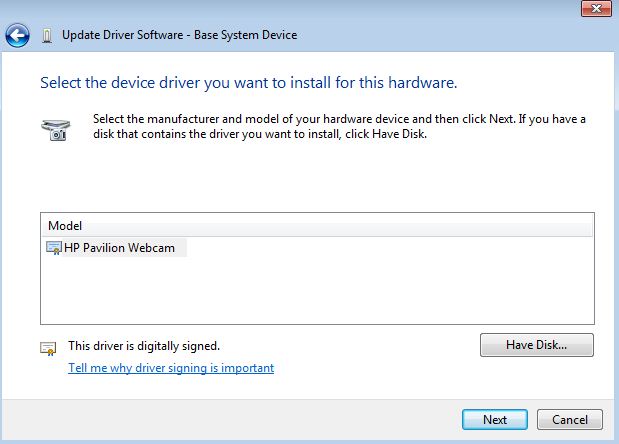This screenshot has height=444, width=619.
Task: Proceed by clicking Next
Action: pos(494,420)
